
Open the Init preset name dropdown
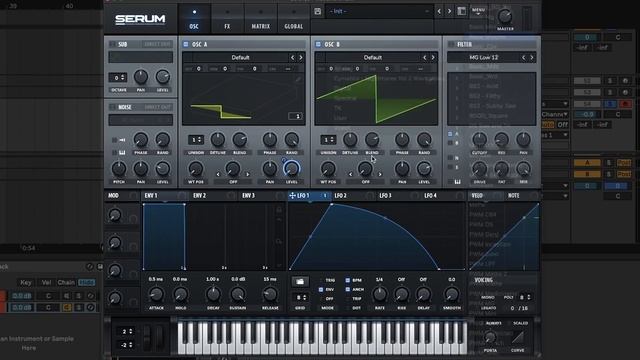(379, 11)
